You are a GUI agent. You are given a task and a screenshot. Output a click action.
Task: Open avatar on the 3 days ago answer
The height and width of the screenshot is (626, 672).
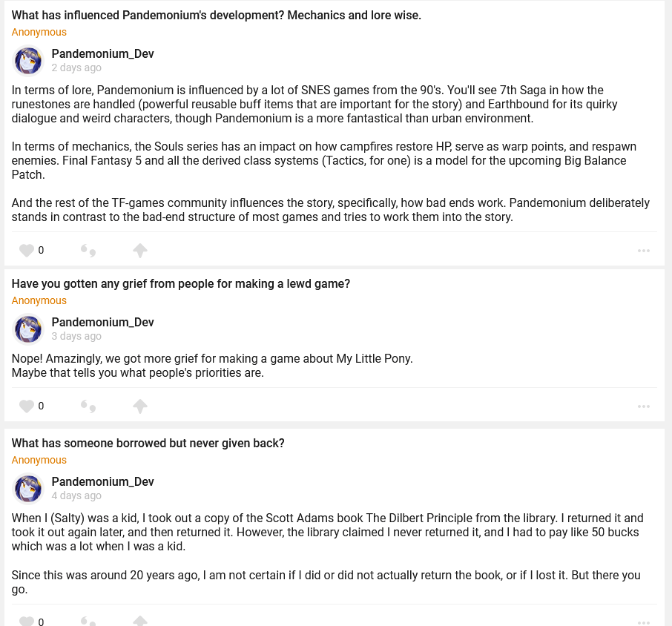click(29, 329)
